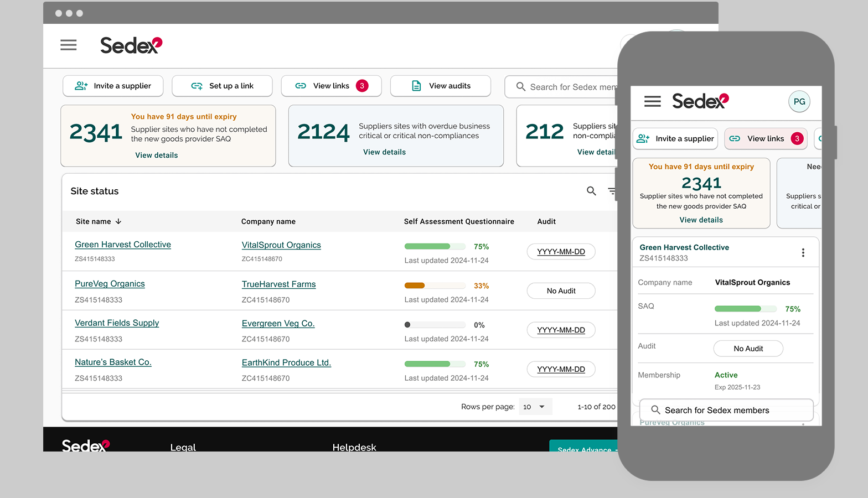
Task: Open the Green Harvest Collective site link
Action: click(x=123, y=245)
